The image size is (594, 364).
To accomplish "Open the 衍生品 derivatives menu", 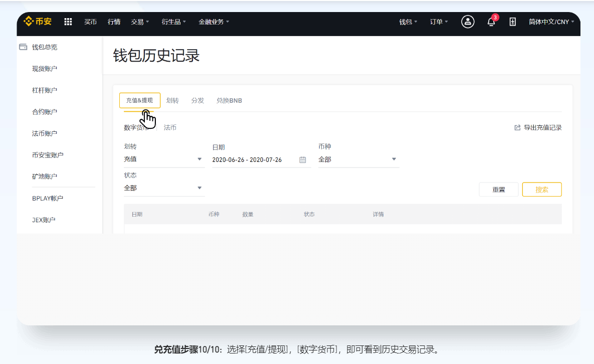I will pos(173,22).
